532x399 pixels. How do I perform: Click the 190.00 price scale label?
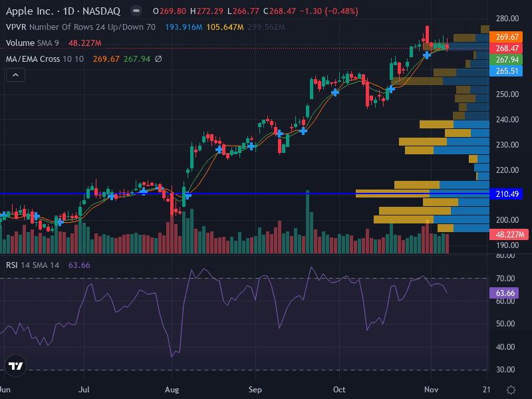point(507,245)
